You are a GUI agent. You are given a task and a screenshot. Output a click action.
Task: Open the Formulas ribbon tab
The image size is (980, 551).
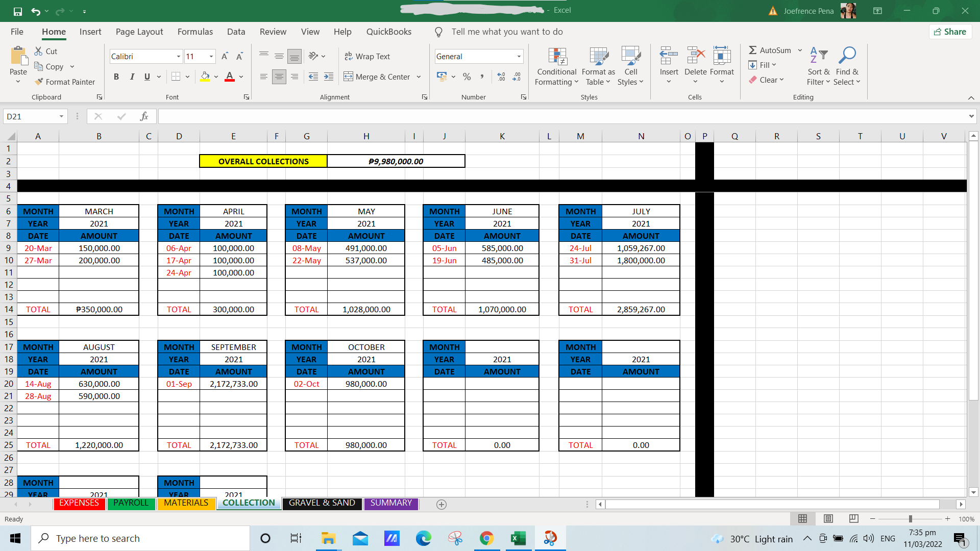tap(195, 32)
